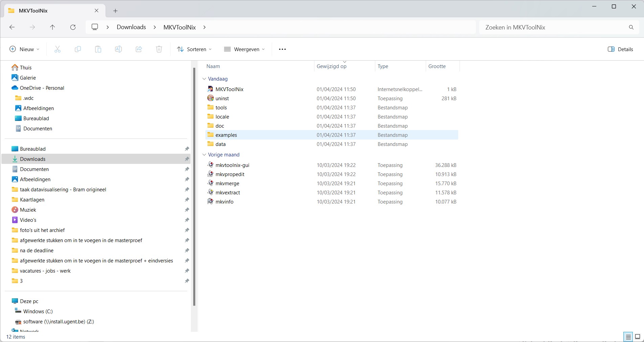Click the Share icon in toolbar
Image resolution: width=644 pixels, height=342 pixels.
point(139,49)
